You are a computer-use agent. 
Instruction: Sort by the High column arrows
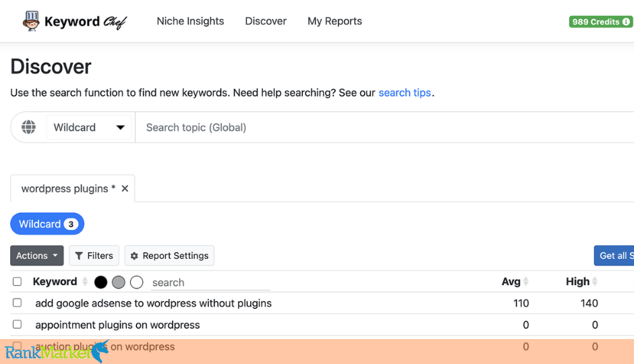click(594, 281)
